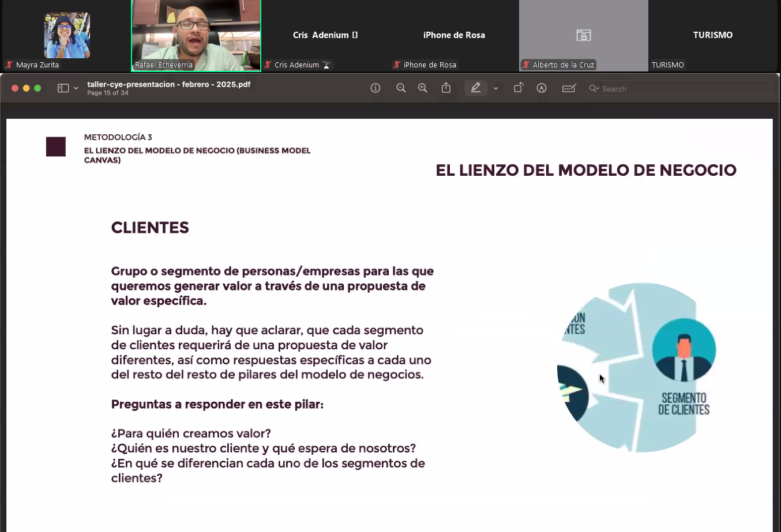Select Rafael Echeverría's video tile
781x532 pixels.
196,35
